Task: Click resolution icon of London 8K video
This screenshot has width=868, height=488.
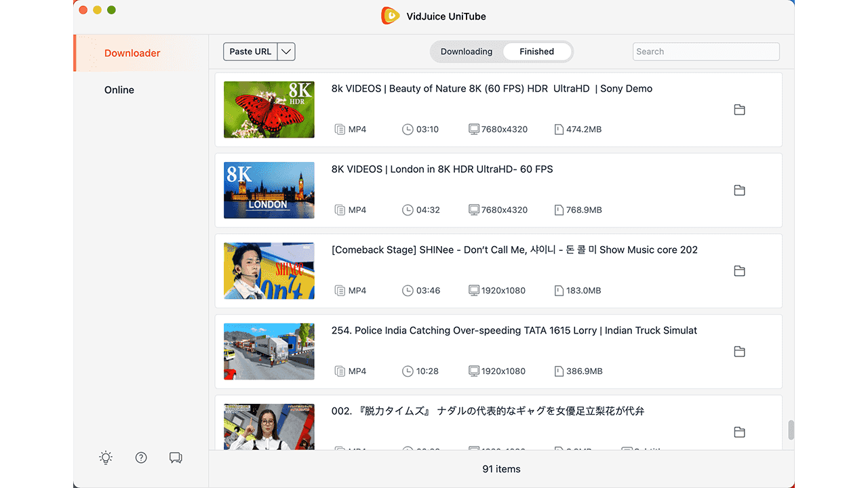Action: (x=474, y=210)
